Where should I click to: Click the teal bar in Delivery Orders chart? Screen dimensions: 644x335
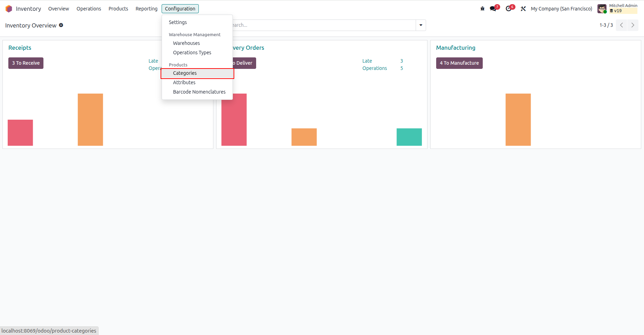click(x=409, y=137)
